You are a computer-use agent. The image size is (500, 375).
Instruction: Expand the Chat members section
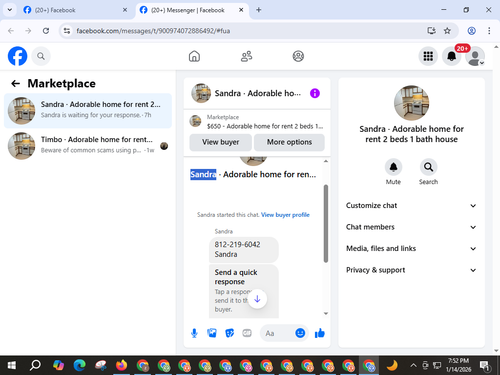pos(411,227)
